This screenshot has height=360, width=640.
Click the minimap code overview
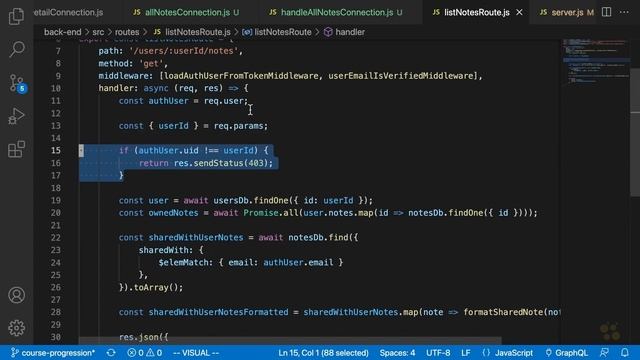(x=596, y=61)
